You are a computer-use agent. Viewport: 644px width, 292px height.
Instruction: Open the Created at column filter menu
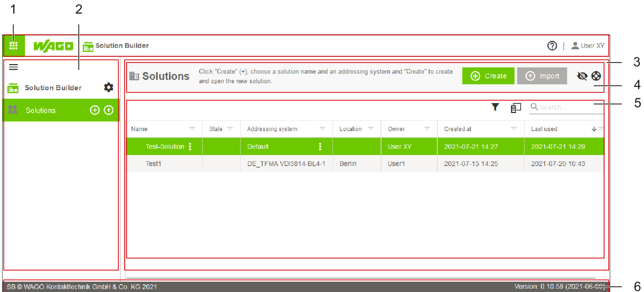514,129
